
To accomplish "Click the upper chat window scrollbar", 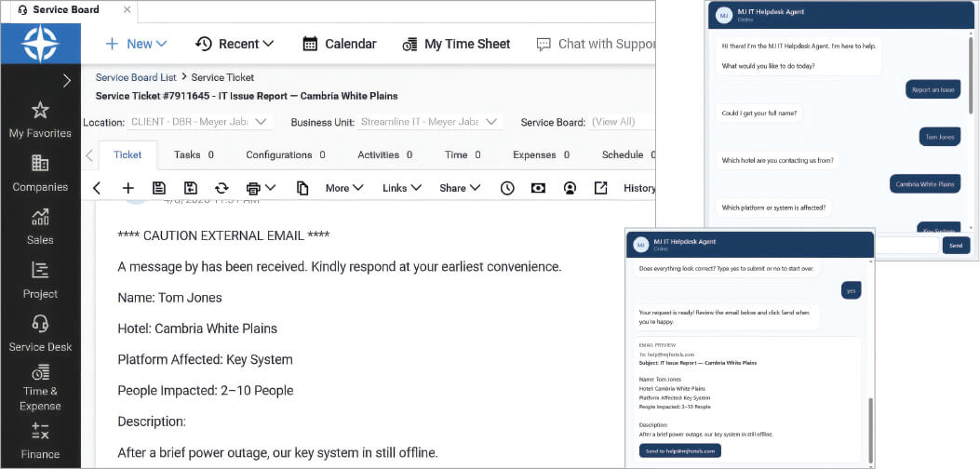I will pos(970,74).
